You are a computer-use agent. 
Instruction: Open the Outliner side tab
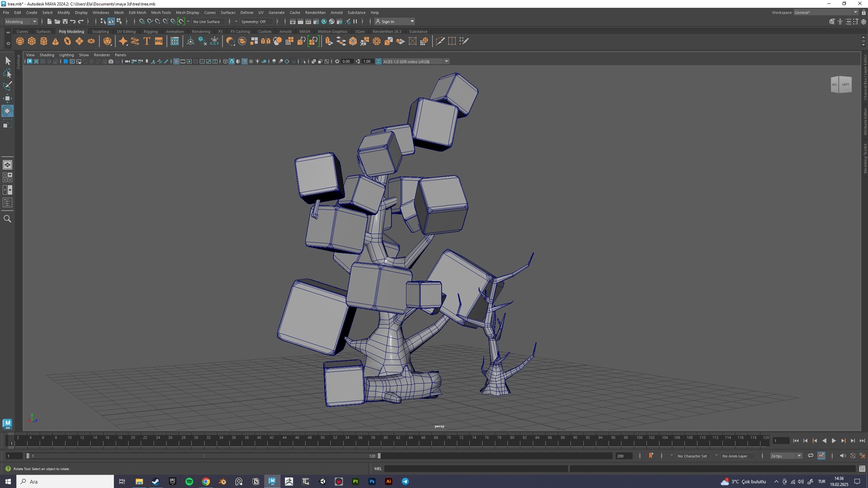pos(18,62)
